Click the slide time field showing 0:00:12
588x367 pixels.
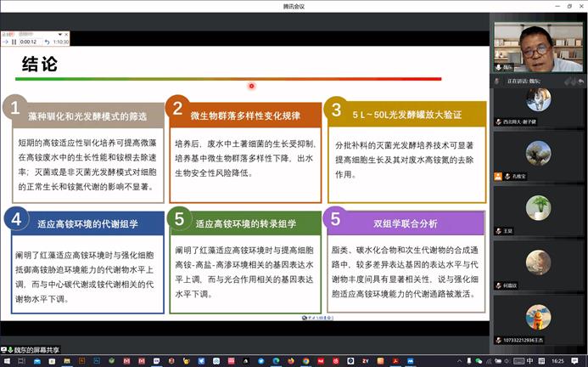pos(29,42)
